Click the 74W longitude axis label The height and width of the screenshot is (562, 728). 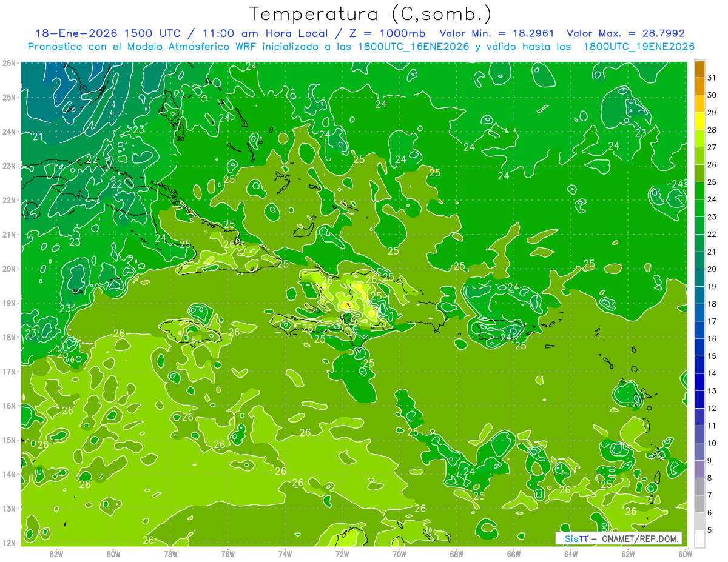(x=285, y=554)
